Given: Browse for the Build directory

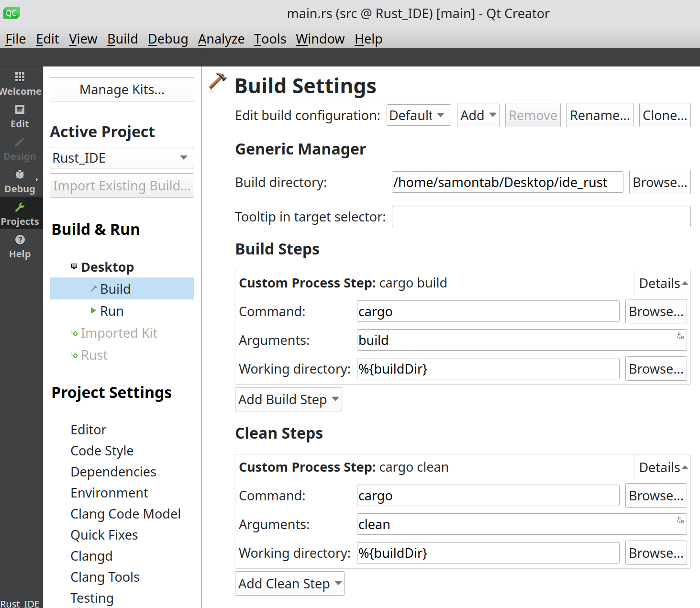Looking at the screenshot, I should tap(660, 182).
